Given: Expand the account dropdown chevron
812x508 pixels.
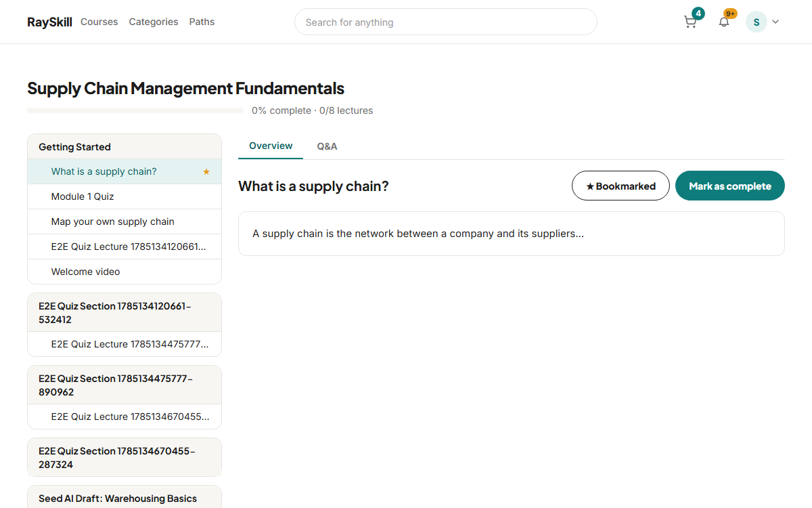Looking at the screenshot, I should pyautogui.click(x=775, y=22).
